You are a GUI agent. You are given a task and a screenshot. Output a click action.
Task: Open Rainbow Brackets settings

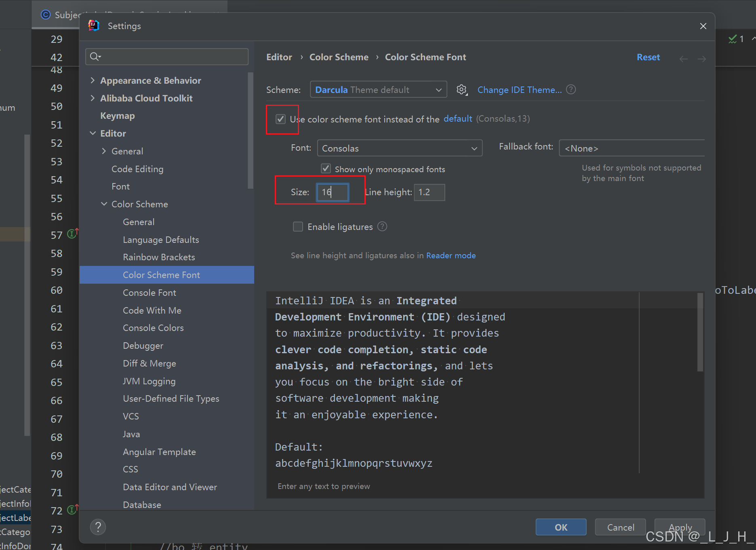click(159, 257)
